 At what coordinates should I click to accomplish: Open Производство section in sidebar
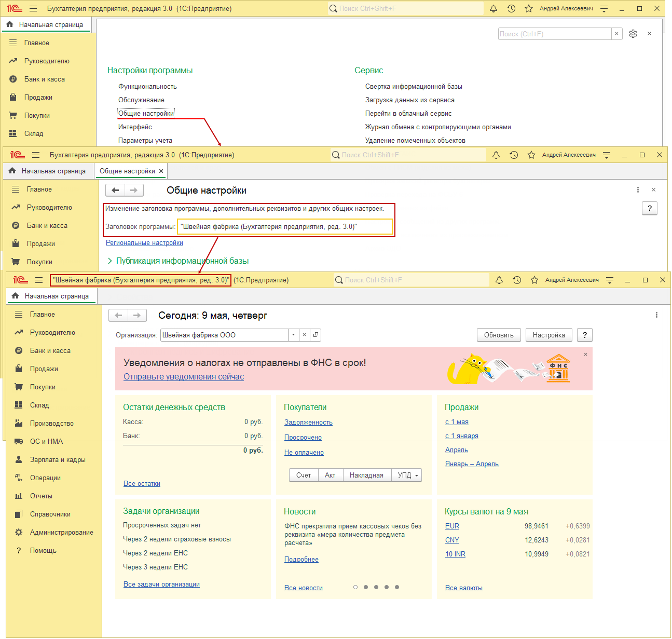[x=52, y=423]
